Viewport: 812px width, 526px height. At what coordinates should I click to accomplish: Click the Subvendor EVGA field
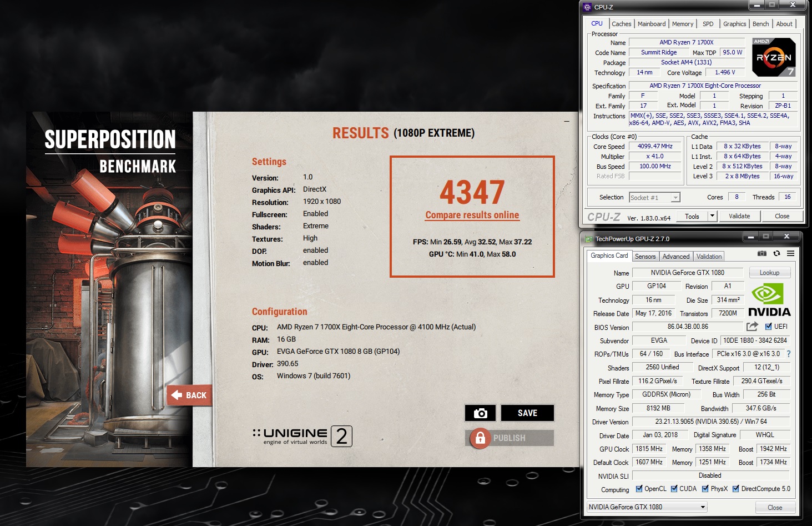click(x=659, y=340)
